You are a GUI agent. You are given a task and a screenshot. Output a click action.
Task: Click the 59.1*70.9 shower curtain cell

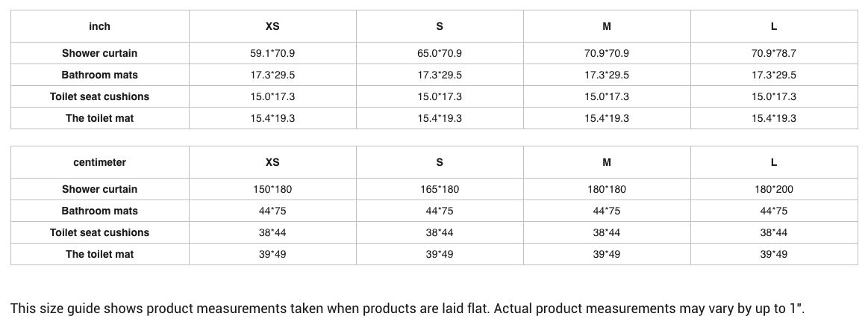click(272, 53)
